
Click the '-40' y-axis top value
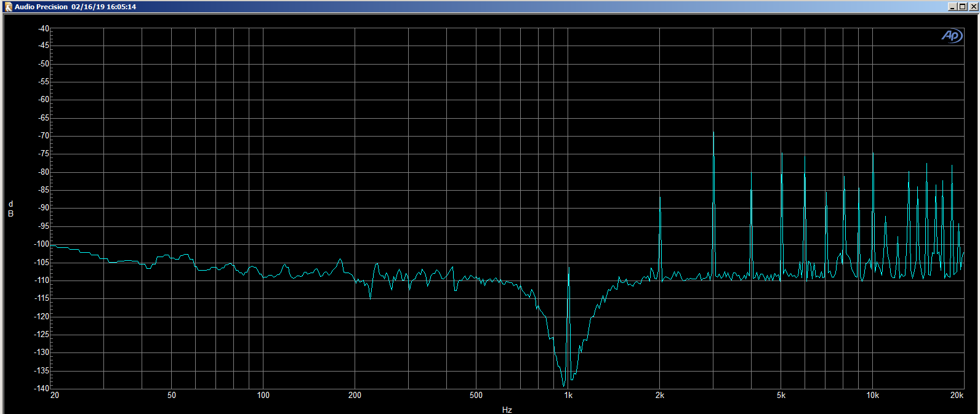(43, 28)
